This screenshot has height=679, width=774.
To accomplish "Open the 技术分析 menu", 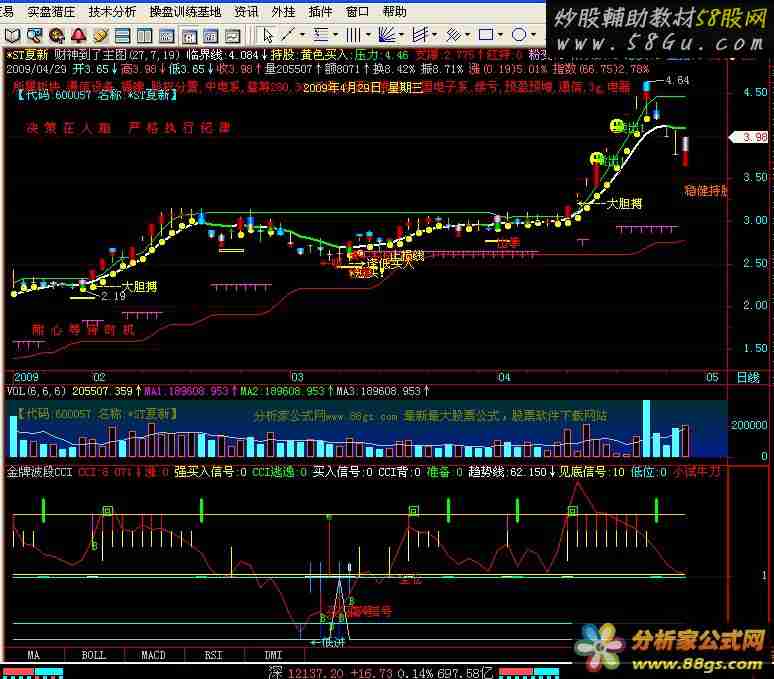I will 112,11.
